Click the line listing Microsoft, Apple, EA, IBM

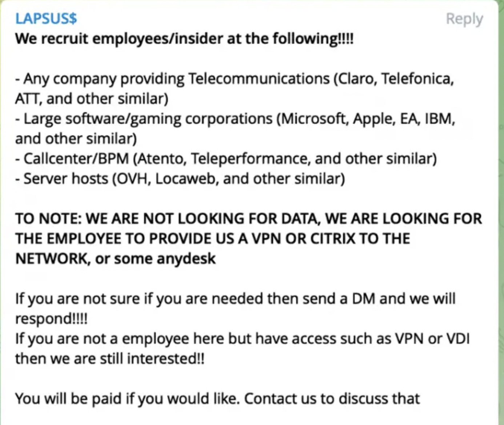point(235,119)
